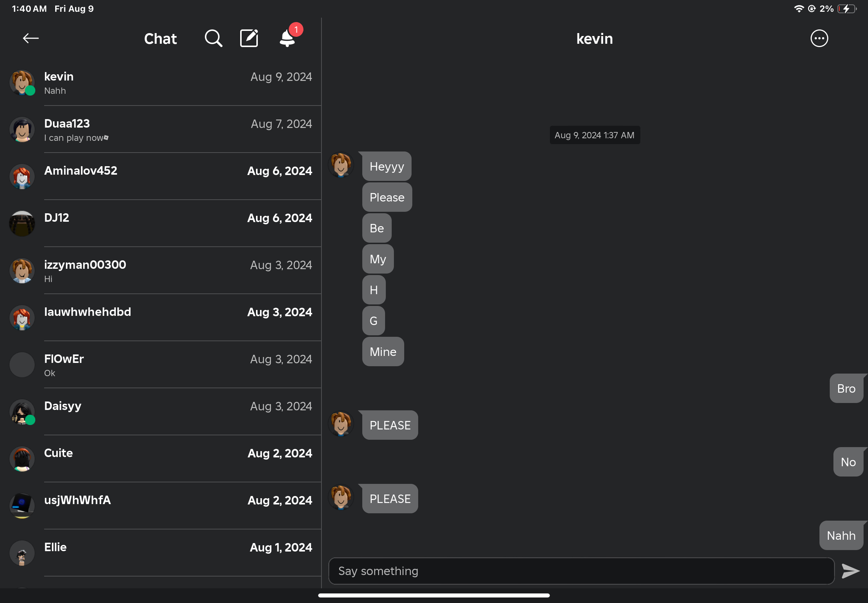
Task: Open the Aminalov452 conversation
Action: (x=178, y=176)
